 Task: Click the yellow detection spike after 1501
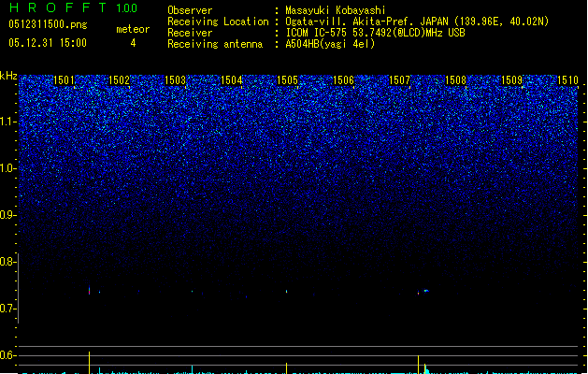(x=89, y=363)
